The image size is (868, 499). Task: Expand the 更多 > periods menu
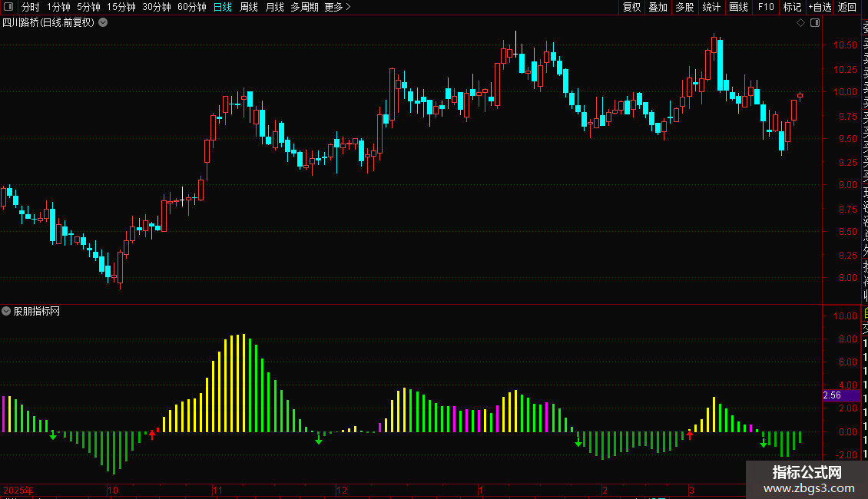pos(338,7)
